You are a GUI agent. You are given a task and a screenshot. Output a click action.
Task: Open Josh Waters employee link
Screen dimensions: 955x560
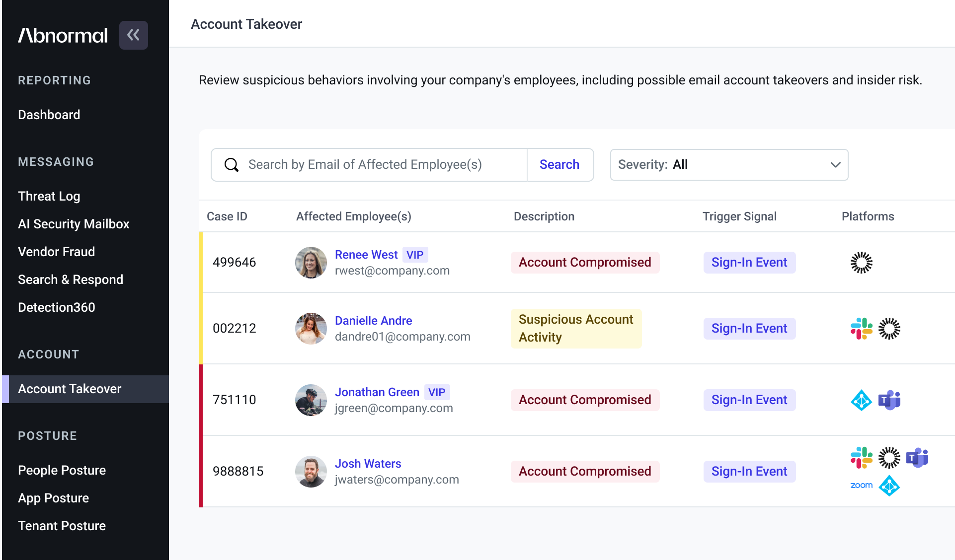(x=368, y=464)
